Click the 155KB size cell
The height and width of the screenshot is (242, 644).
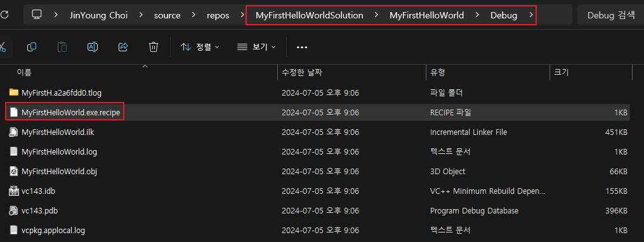(x=617, y=191)
